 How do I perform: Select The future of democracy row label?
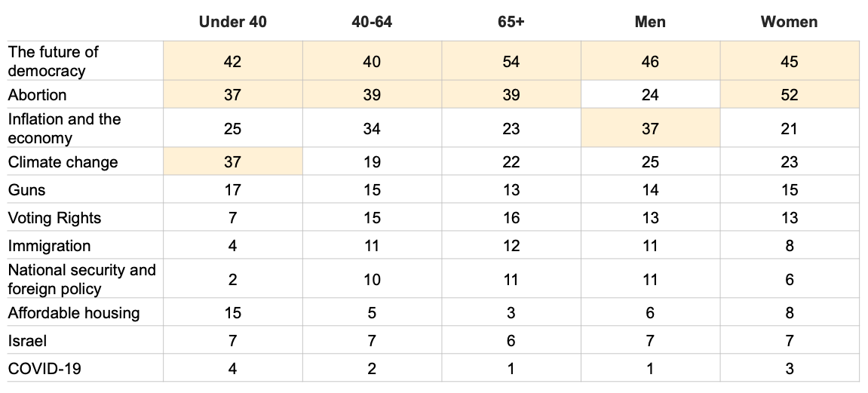[53, 61]
